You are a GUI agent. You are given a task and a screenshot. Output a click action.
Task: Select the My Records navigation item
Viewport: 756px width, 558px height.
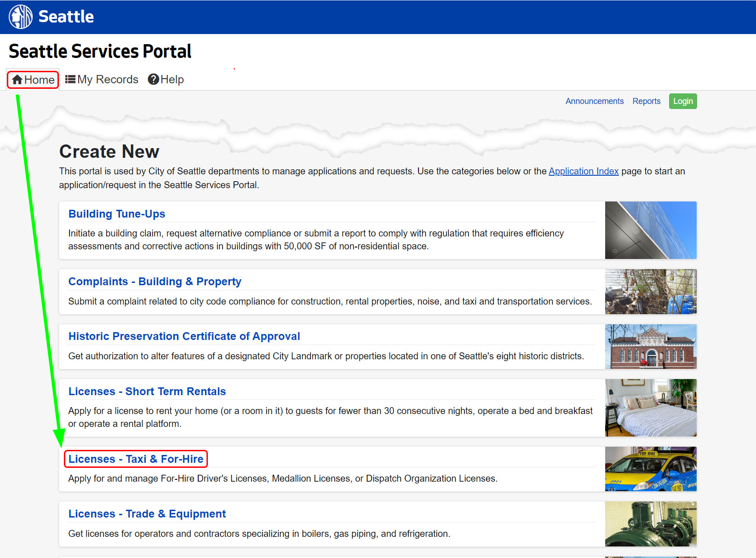pyautogui.click(x=108, y=79)
